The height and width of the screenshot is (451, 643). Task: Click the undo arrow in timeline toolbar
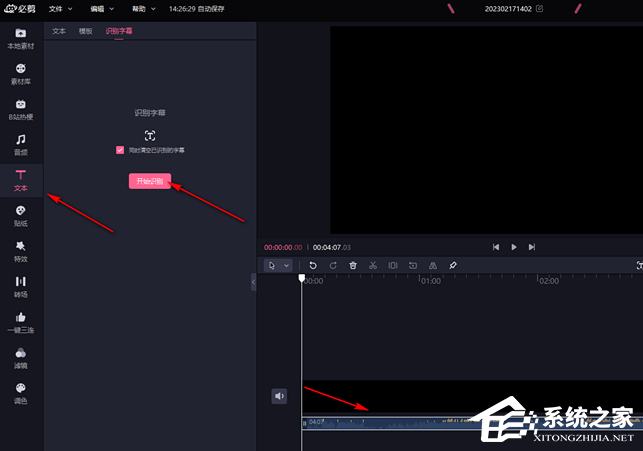pos(313,266)
